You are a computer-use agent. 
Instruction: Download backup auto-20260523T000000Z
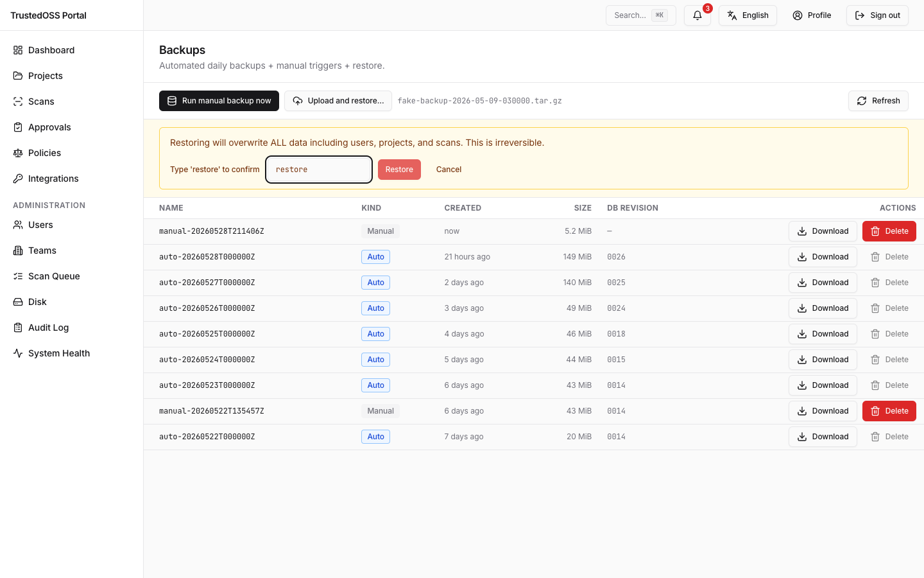click(x=823, y=385)
